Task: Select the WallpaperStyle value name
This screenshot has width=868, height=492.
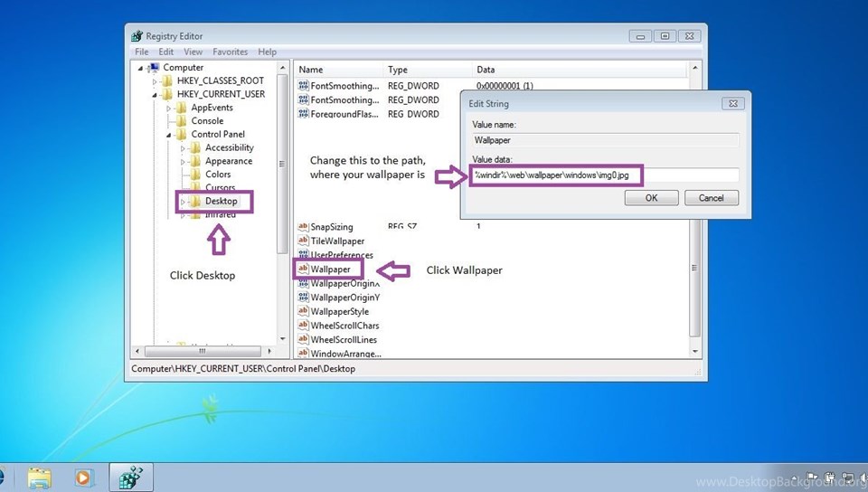Action: click(339, 312)
